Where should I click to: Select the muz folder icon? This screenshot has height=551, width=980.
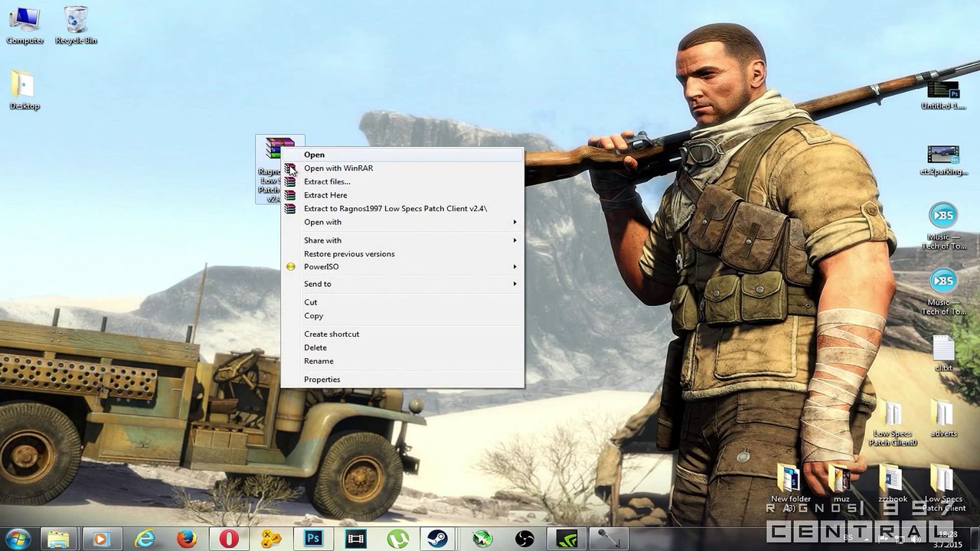841,484
